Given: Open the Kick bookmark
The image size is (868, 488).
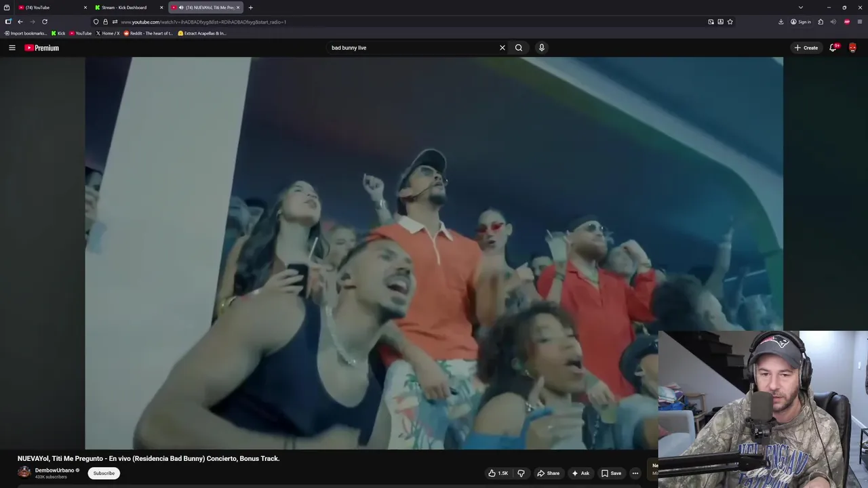Looking at the screenshot, I should 58,33.
